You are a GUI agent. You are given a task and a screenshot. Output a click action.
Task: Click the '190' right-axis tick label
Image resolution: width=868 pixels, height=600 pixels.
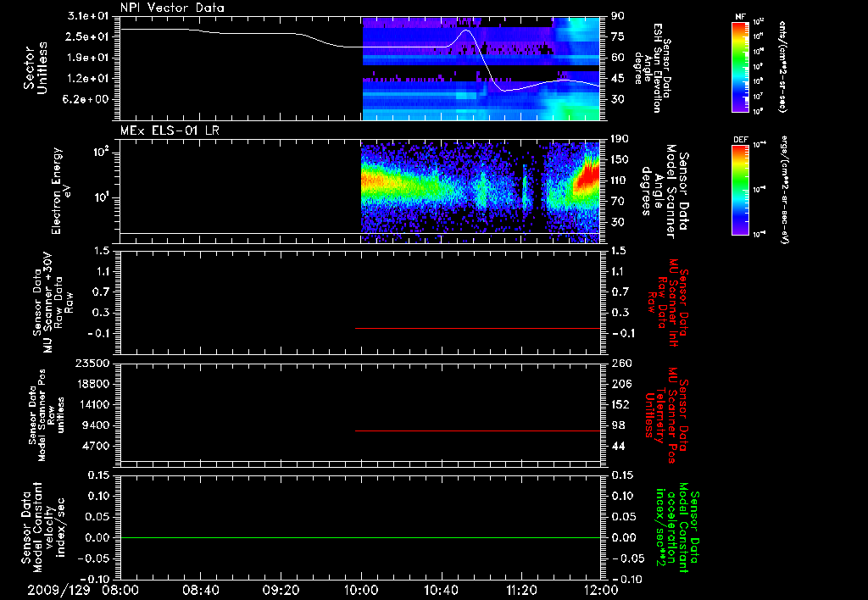tap(620, 138)
